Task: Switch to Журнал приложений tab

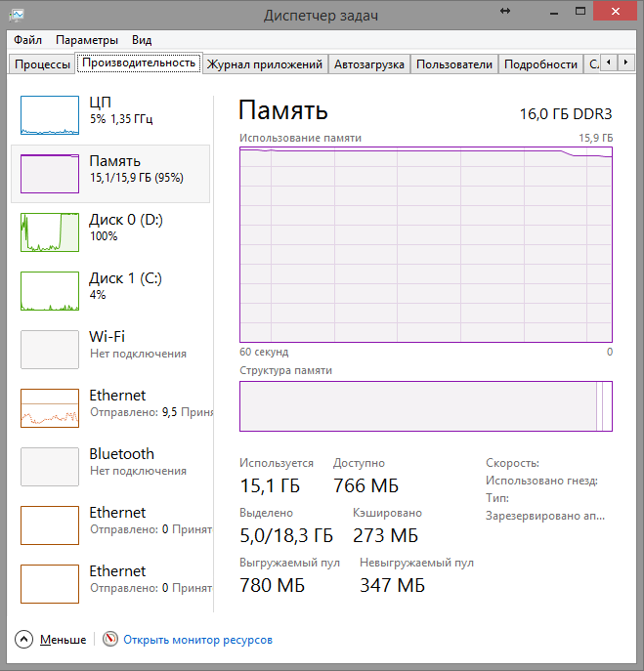Action: coord(265,64)
